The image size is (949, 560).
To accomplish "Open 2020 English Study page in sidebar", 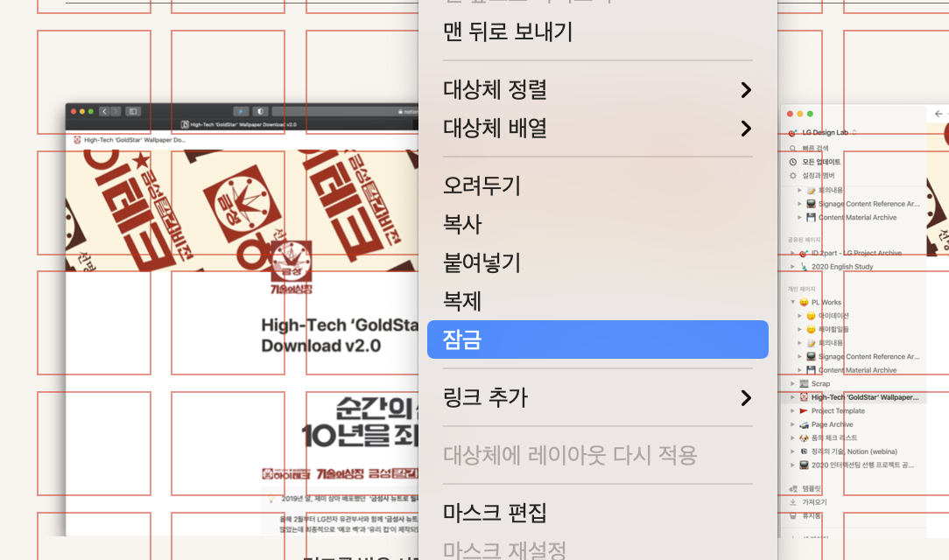I will tap(842, 267).
